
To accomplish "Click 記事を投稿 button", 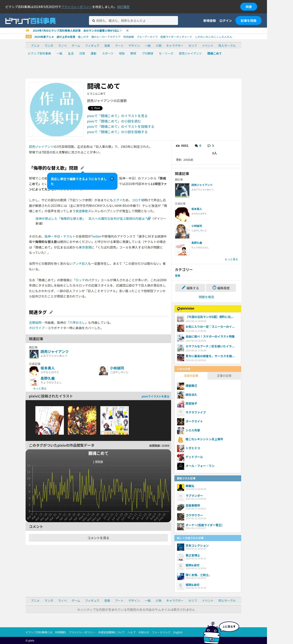I will (x=248, y=20).
